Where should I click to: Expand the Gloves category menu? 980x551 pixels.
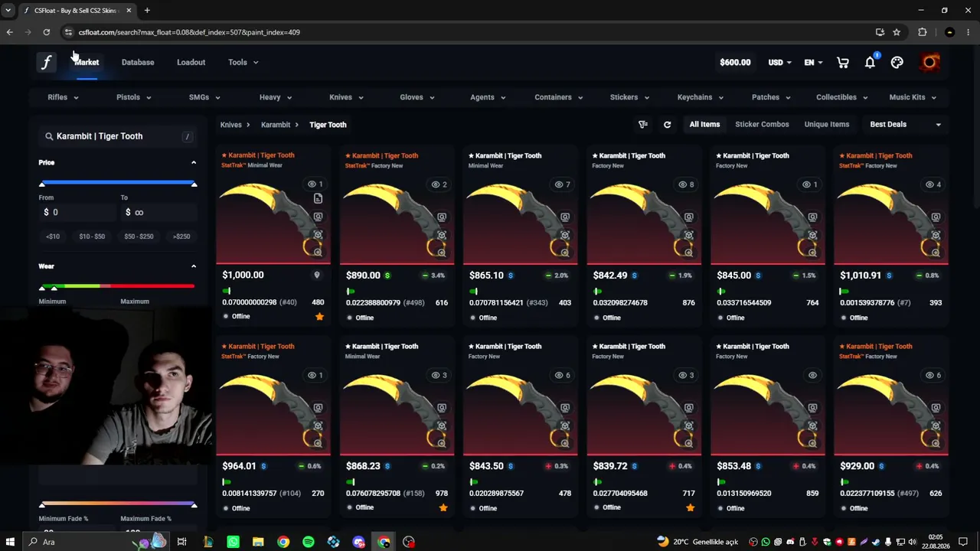click(417, 97)
